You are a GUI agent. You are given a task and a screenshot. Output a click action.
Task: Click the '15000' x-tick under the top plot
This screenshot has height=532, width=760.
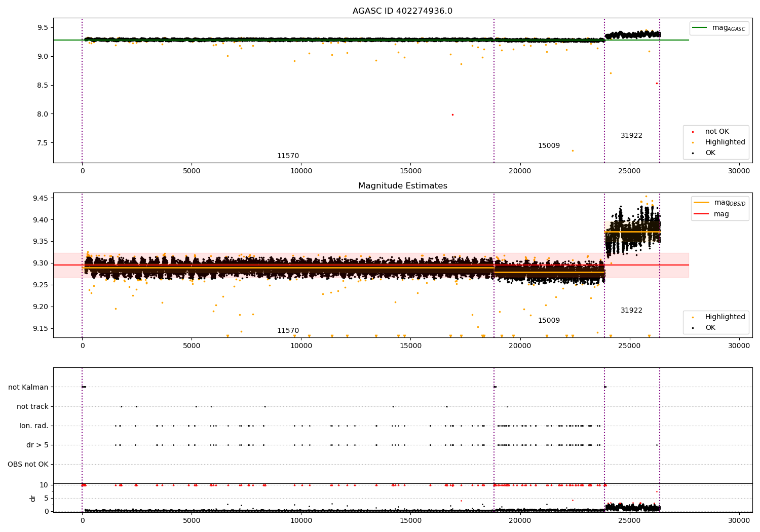pyautogui.click(x=410, y=171)
